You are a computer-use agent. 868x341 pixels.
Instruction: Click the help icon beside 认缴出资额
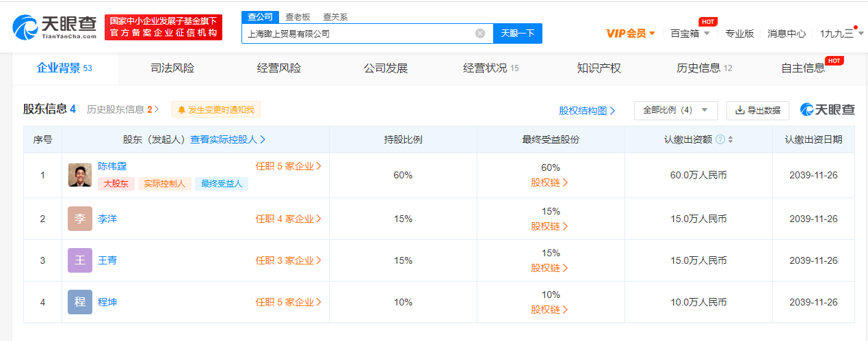tap(720, 139)
